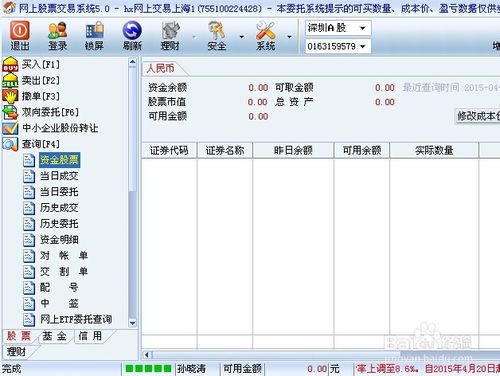This screenshot has height=376, width=500.
Task: Open 历史委托 historical orders
Action: coord(59,224)
